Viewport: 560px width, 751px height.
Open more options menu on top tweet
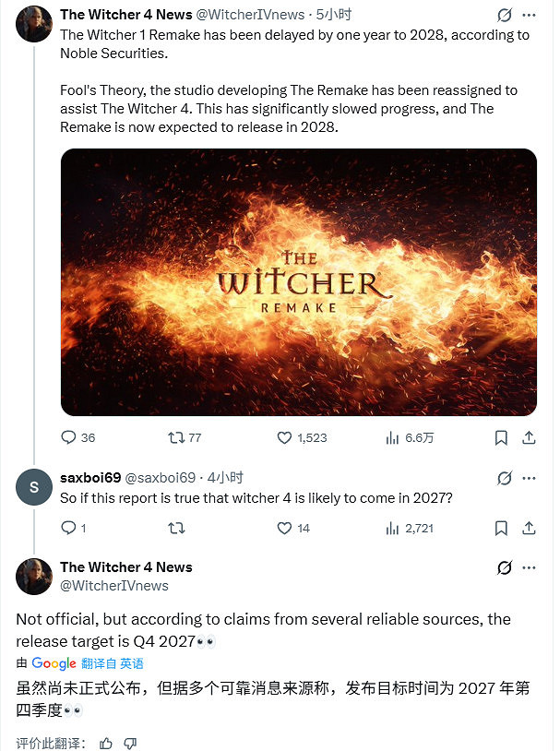pyautogui.click(x=531, y=15)
